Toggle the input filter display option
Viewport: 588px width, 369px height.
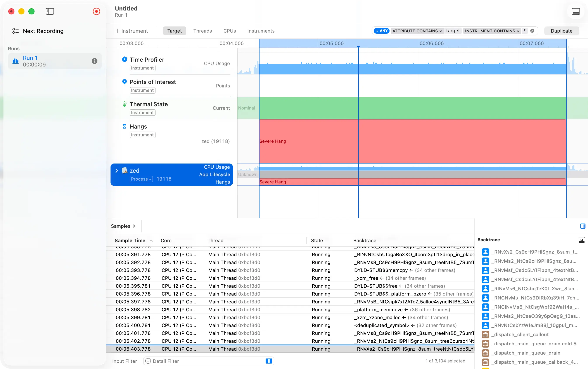268,361
